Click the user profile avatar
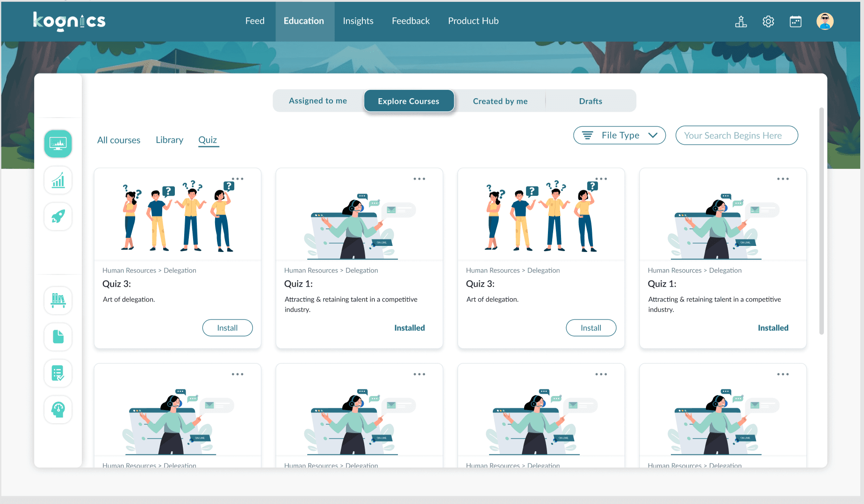The width and height of the screenshot is (864, 504). click(x=825, y=22)
